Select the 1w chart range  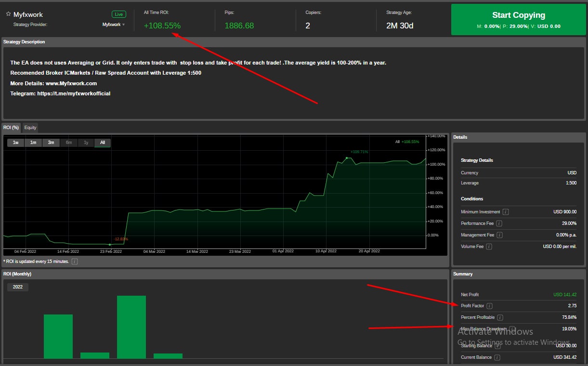click(x=16, y=143)
